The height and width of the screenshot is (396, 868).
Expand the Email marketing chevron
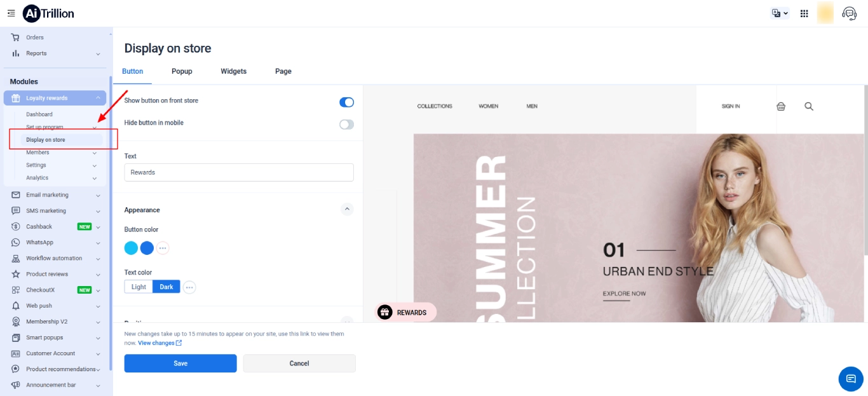point(98,195)
